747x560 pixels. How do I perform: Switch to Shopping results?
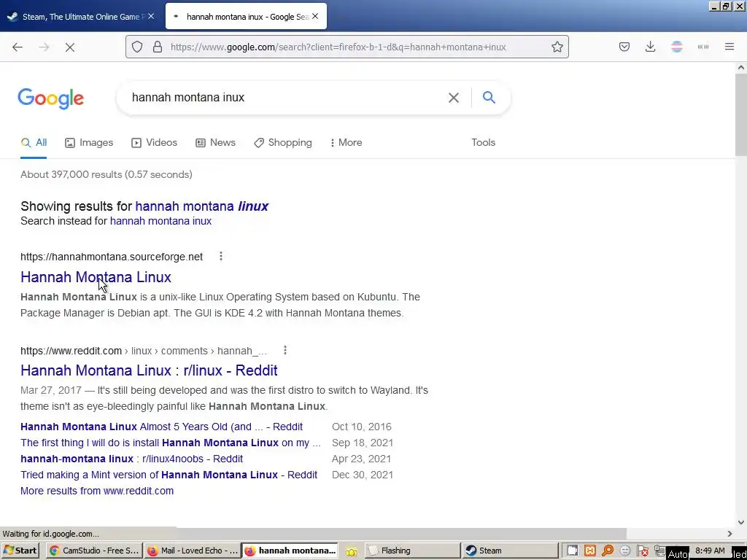tap(283, 142)
